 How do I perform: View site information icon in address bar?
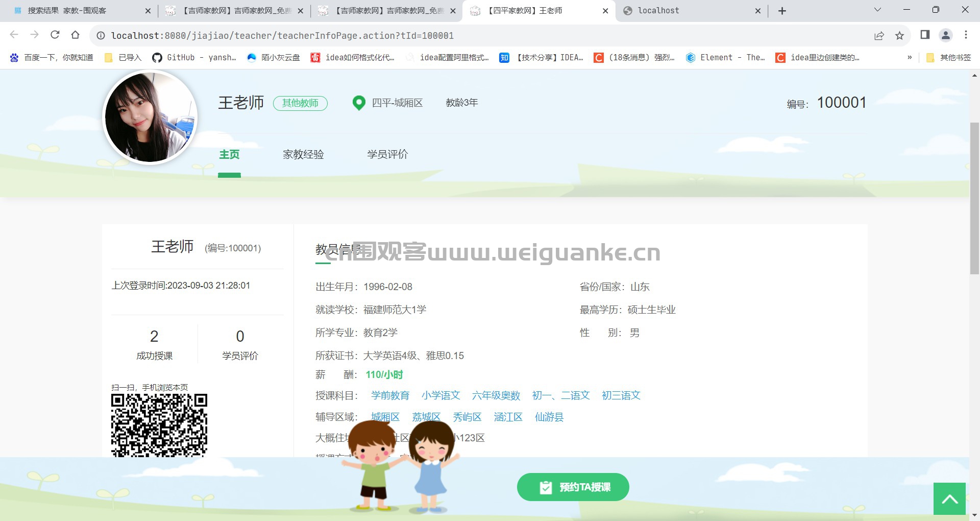point(101,35)
